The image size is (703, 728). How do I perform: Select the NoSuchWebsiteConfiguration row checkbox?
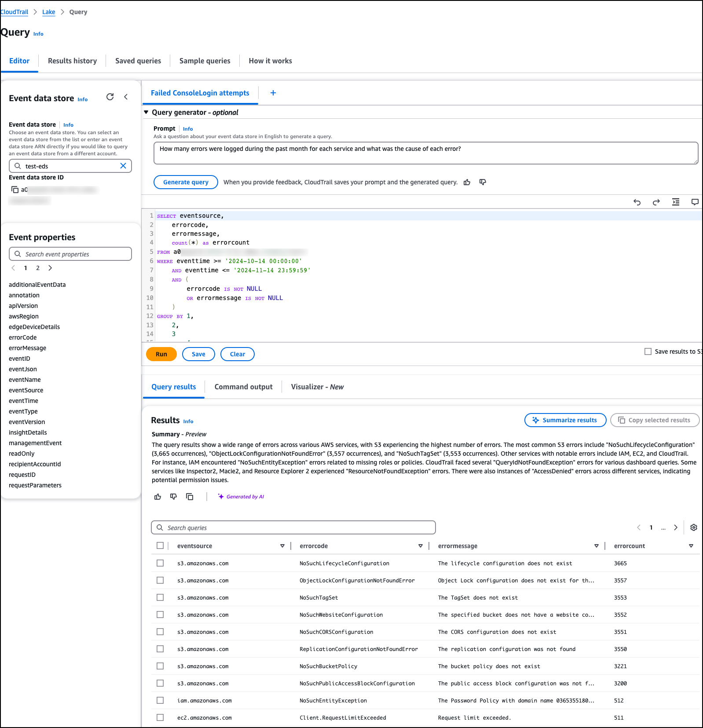160,615
